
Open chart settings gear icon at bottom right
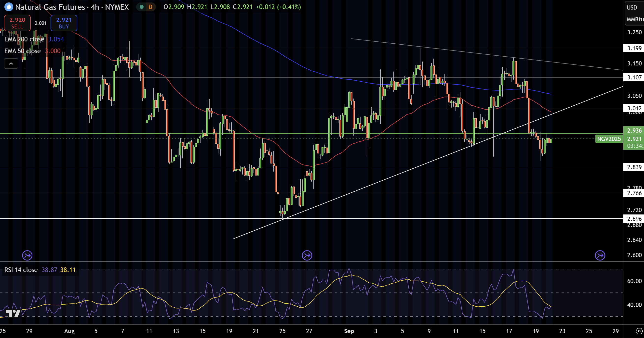tap(639, 331)
